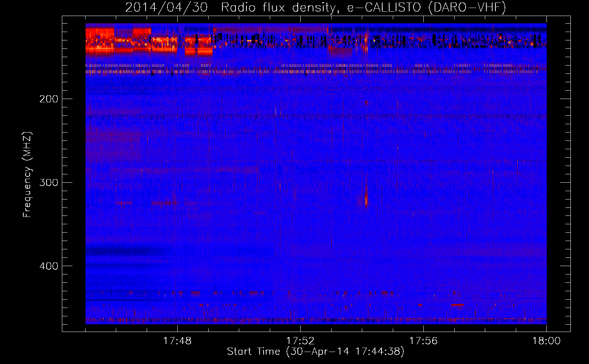Click the time tick label 18:00

tap(546, 341)
